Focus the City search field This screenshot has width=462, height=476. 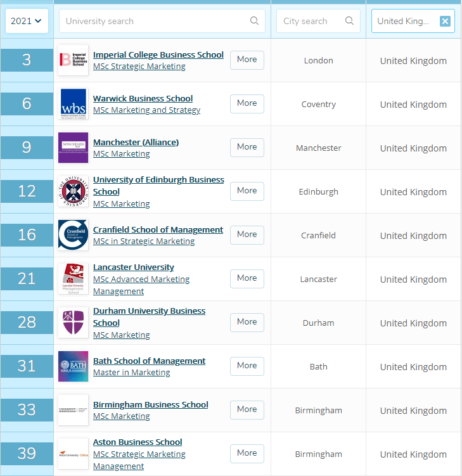click(x=318, y=21)
